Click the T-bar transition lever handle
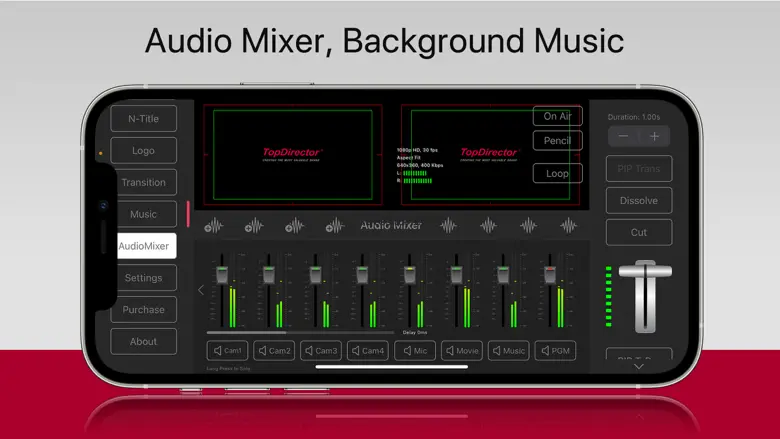 pyautogui.click(x=645, y=270)
